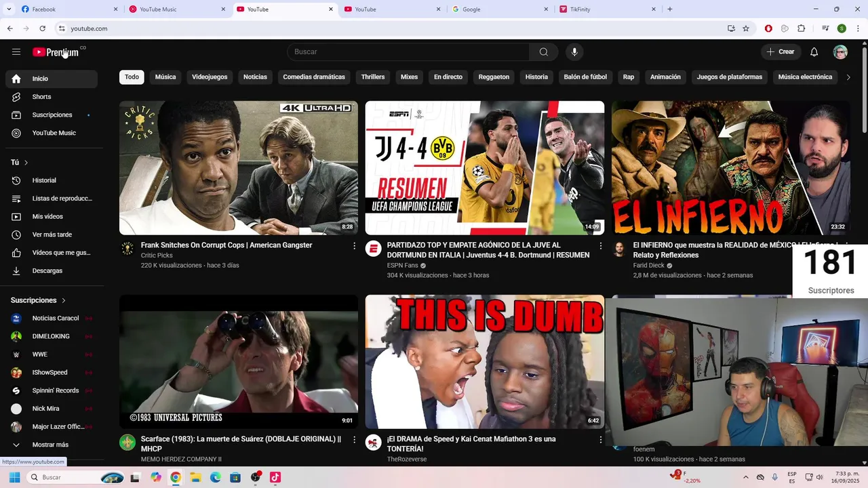Open Ver más tarde list

[52, 235]
